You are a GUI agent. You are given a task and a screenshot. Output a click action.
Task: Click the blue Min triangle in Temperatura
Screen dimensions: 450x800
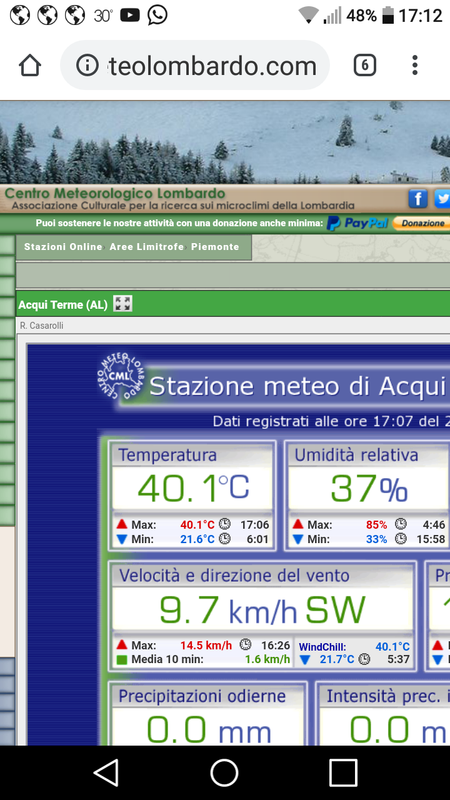click(x=121, y=539)
